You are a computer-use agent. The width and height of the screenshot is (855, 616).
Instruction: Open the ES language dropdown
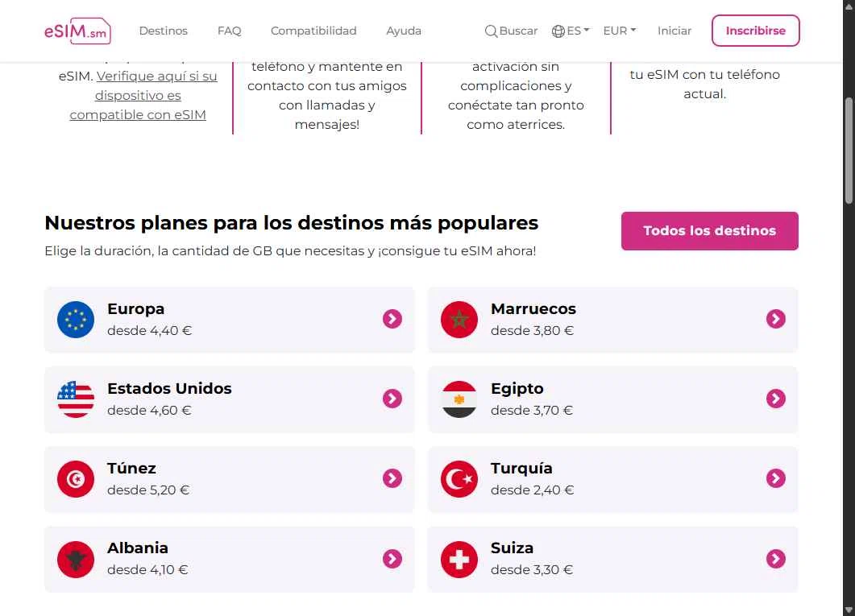[x=577, y=31]
